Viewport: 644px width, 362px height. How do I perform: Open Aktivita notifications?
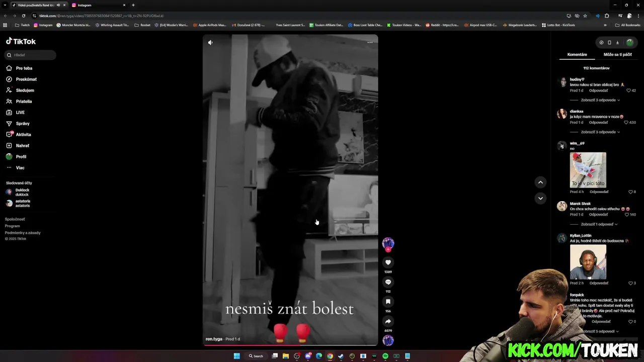19,135
